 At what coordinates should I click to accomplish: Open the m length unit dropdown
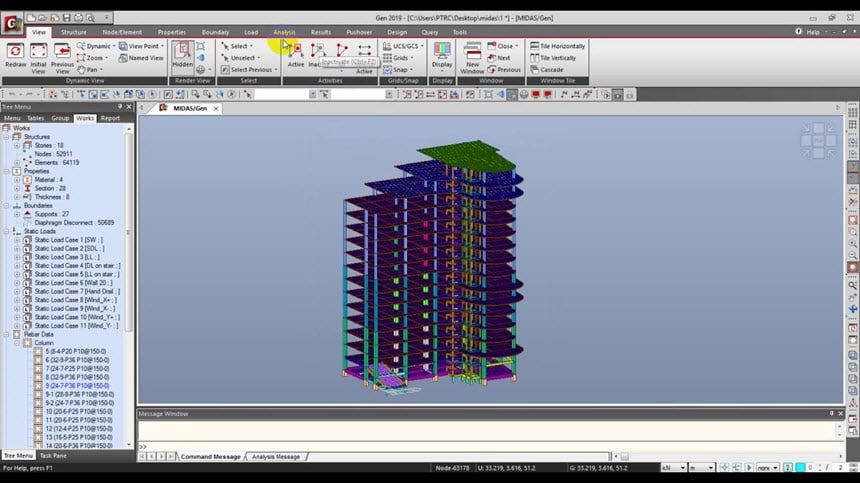(x=710, y=468)
